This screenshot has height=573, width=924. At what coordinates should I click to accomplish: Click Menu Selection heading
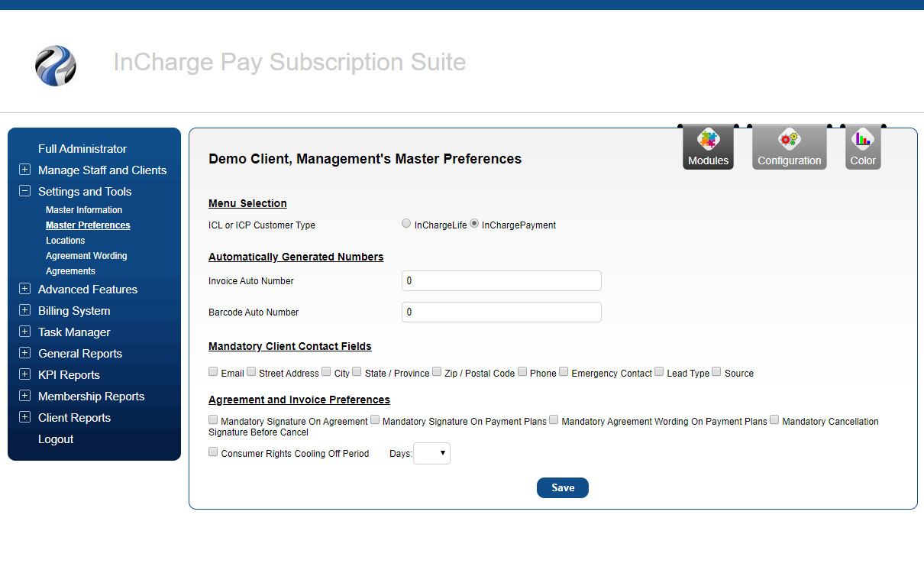[x=247, y=203]
